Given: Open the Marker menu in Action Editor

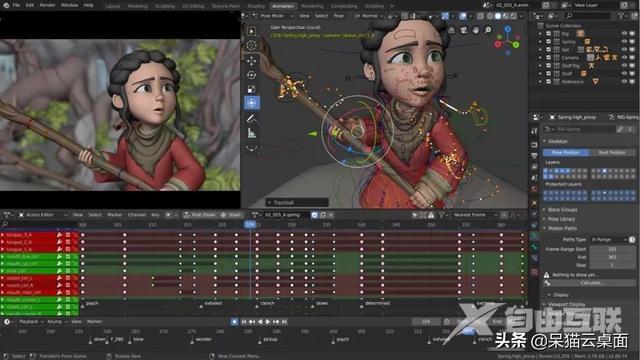Looking at the screenshot, I should pyautogui.click(x=115, y=215).
